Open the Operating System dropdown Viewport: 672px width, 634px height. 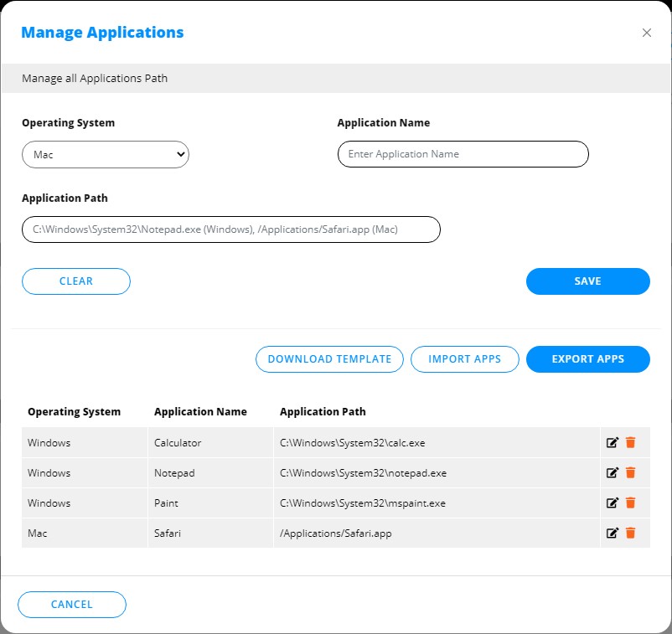click(x=106, y=155)
